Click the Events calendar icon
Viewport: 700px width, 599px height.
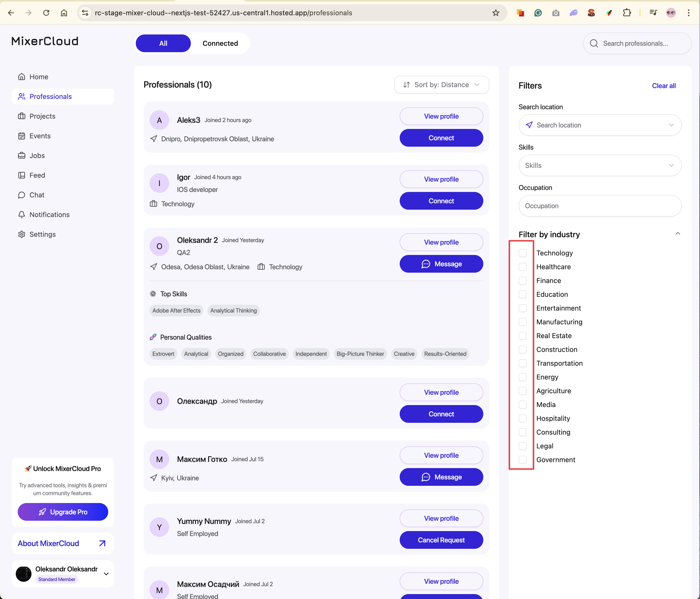pos(22,136)
